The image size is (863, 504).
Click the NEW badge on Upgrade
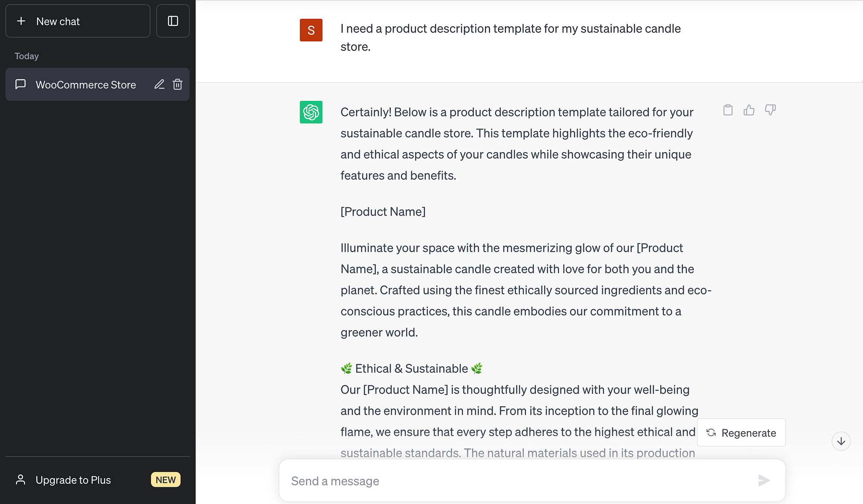pos(165,479)
